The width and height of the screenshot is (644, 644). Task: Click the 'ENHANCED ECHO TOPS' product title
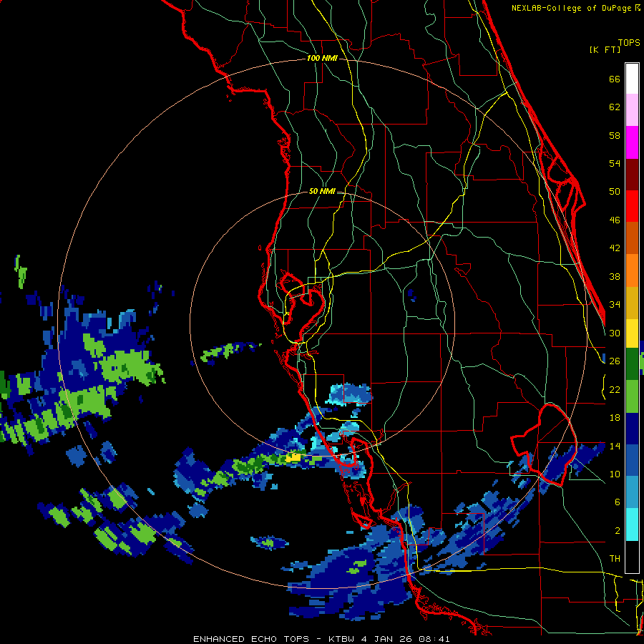(x=251, y=639)
